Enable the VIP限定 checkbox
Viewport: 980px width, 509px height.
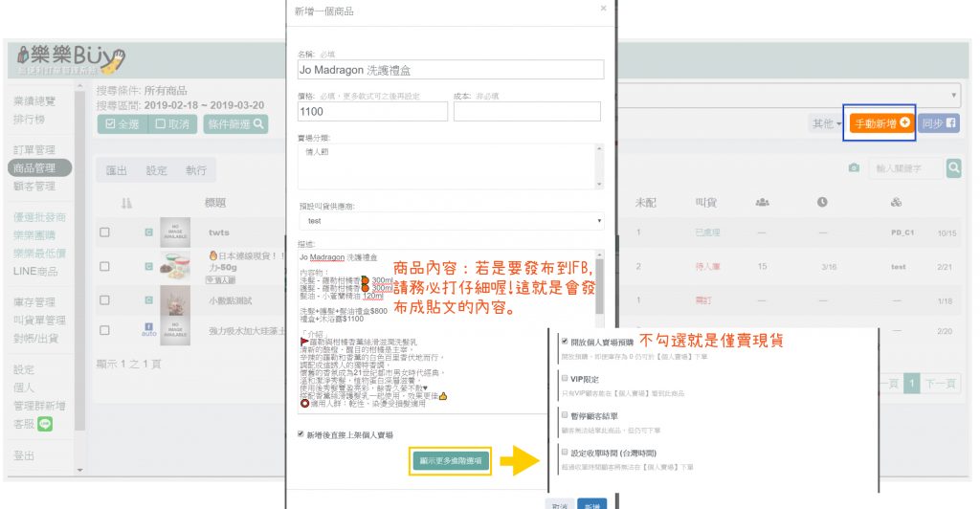click(x=565, y=378)
